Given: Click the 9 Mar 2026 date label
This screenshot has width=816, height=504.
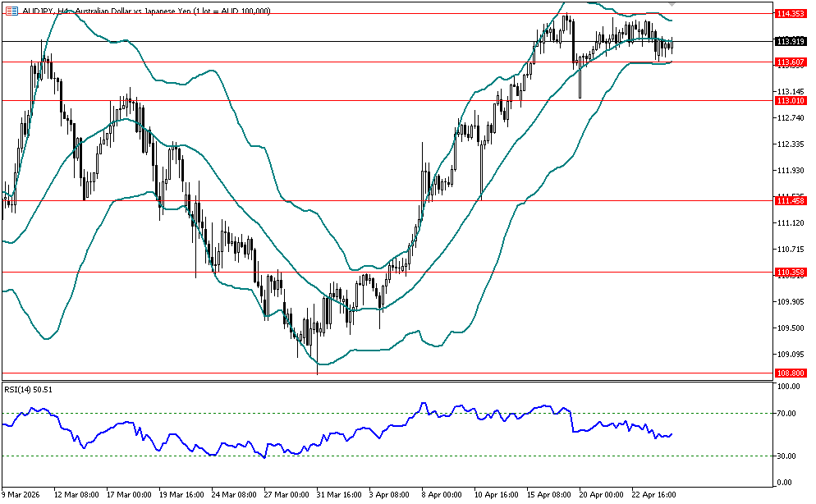Looking at the screenshot, I should (23, 495).
